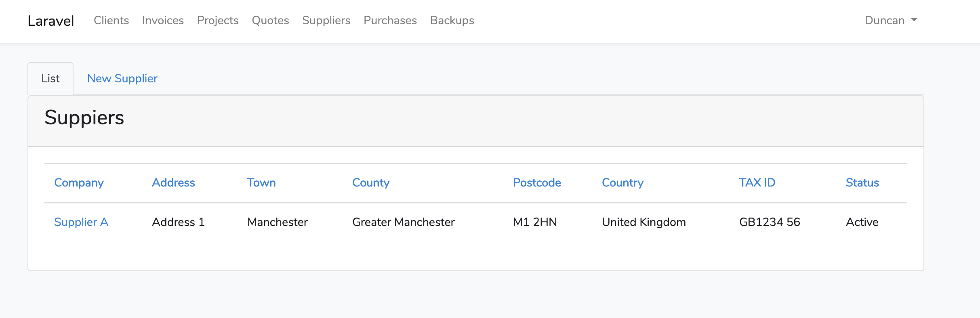Select Suppliers in the navbar

(326, 21)
